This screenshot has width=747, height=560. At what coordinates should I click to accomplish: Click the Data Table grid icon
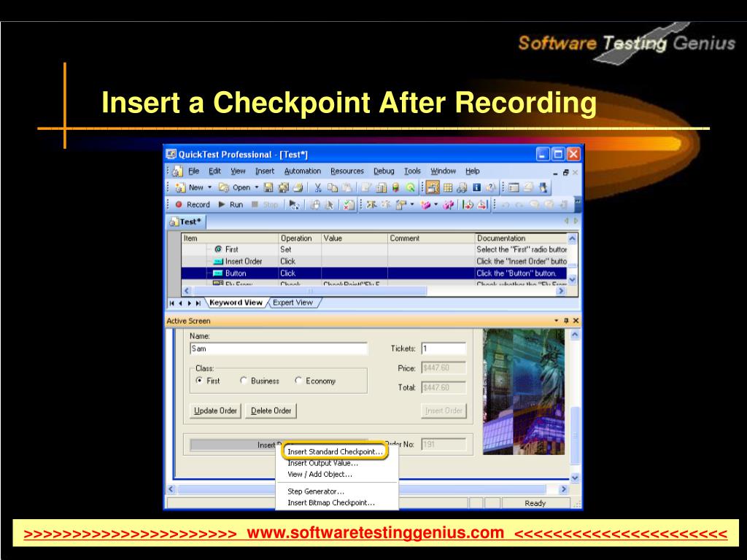(x=448, y=187)
